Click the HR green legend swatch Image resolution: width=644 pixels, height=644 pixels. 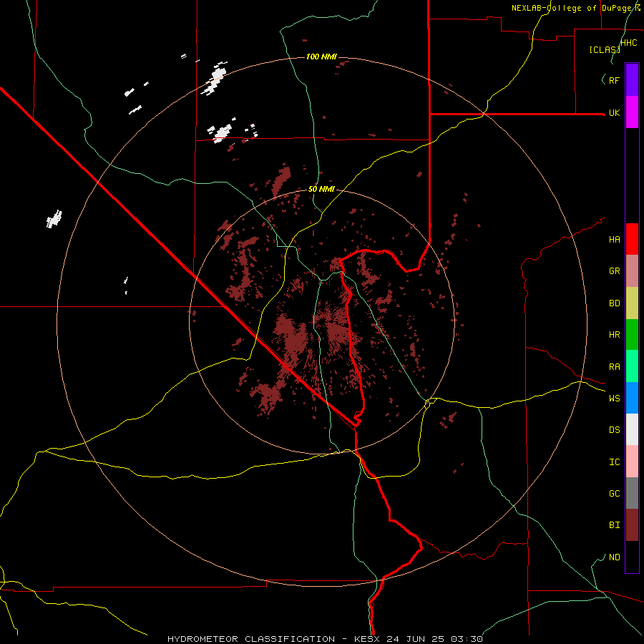632,335
